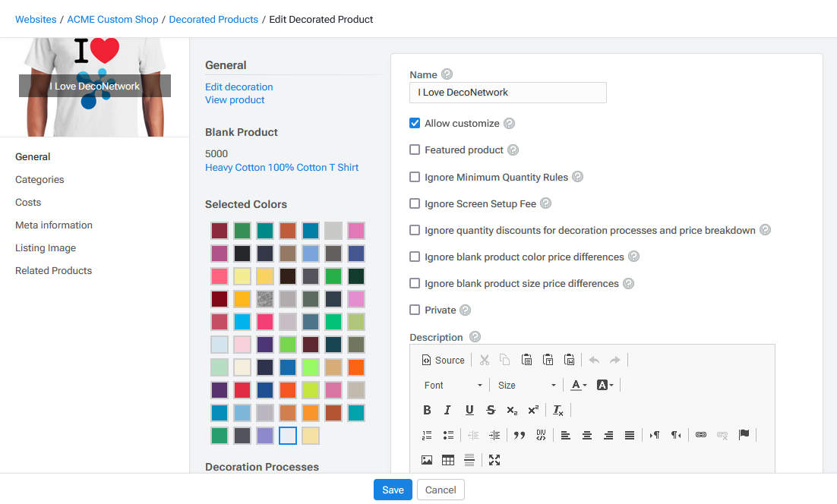Open the Listing Image section

pyautogui.click(x=46, y=248)
